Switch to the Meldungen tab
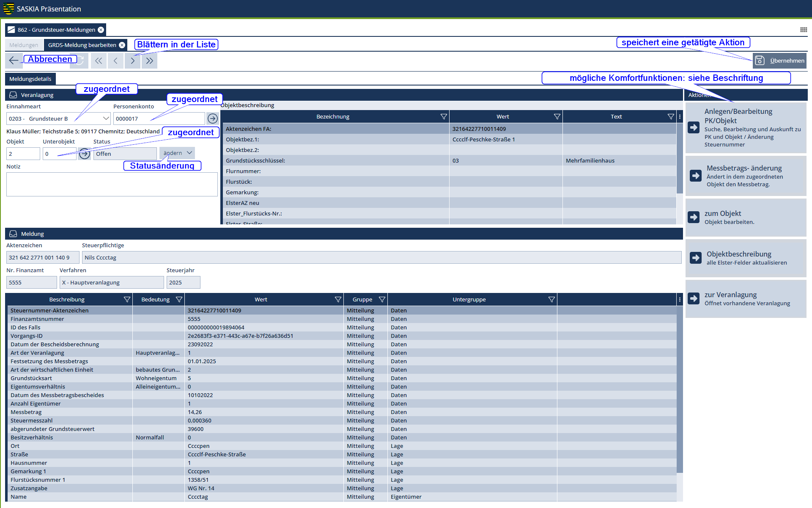Screen dimensions: 812x508 (x=24, y=45)
